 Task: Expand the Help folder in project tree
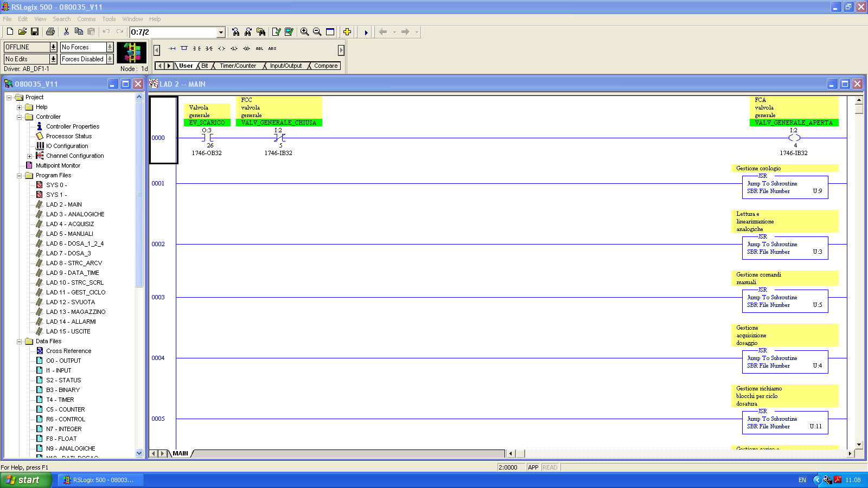[x=20, y=107]
